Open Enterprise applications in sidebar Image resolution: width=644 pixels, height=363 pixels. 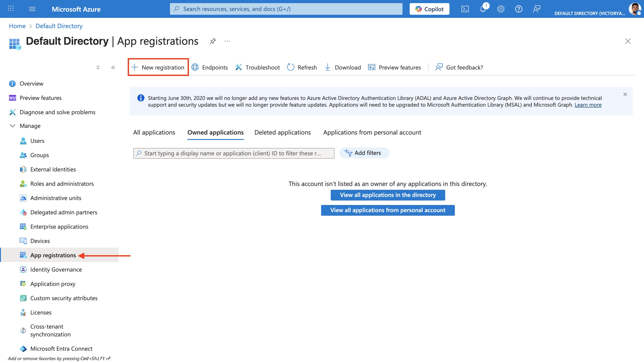[59, 226]
